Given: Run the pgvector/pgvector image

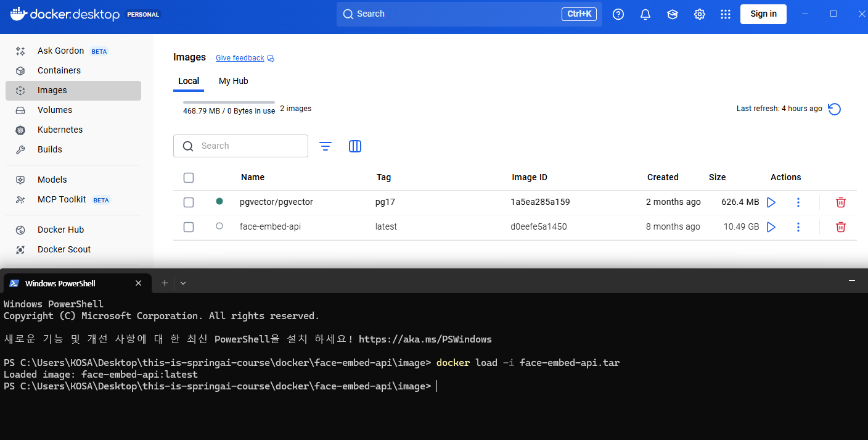Looking at the screenshot, I should click(x=771, y=202).
